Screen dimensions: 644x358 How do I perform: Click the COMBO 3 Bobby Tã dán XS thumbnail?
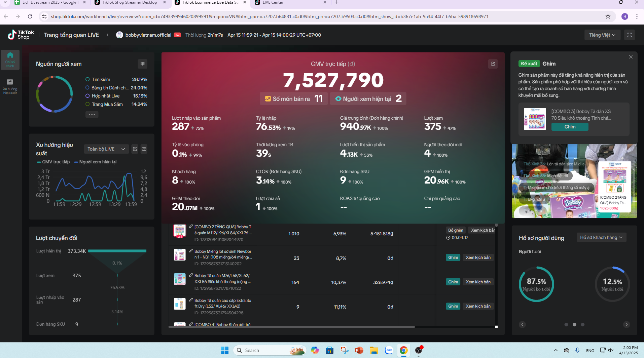coord(535,119)
